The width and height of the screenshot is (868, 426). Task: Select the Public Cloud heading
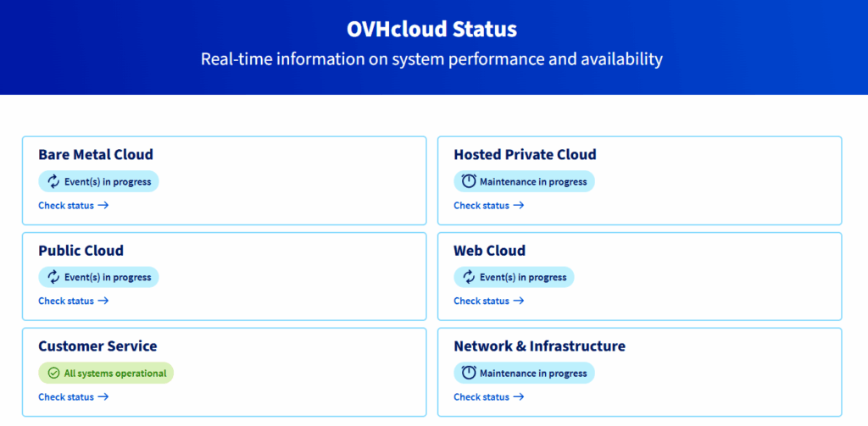point(81,251)
